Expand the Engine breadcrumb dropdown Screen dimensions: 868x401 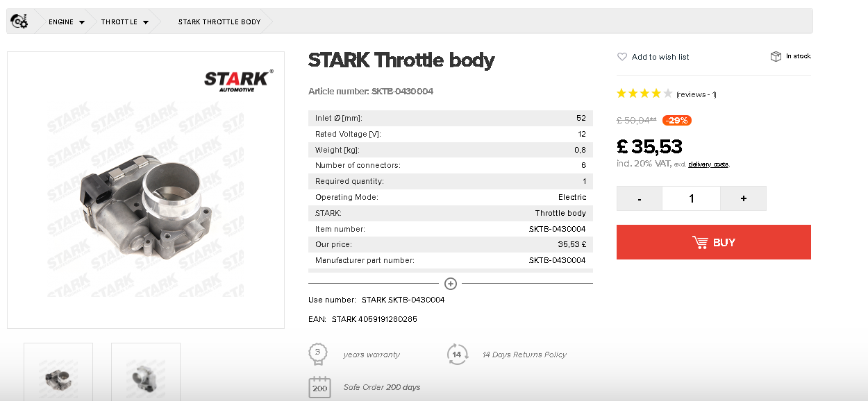tap(82, 22)
